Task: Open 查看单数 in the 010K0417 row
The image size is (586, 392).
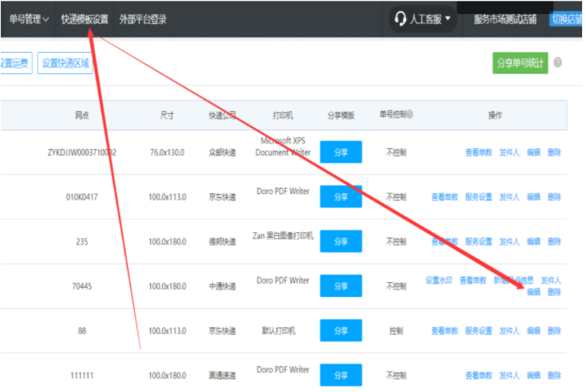Action: click(x=444, y=196)
